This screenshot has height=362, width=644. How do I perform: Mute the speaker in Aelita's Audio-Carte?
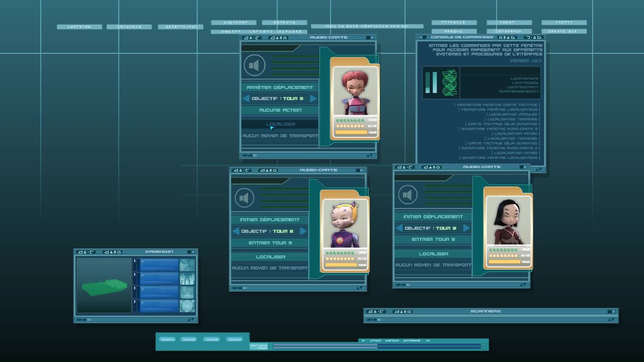pyautogui.click(x=255, y=66)
